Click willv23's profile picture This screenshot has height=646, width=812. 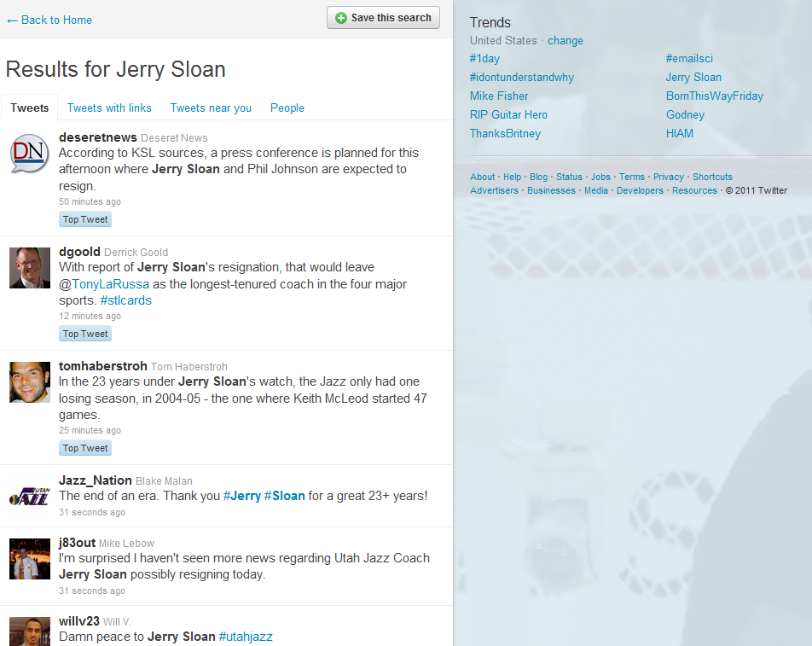[x=30, y=631]
